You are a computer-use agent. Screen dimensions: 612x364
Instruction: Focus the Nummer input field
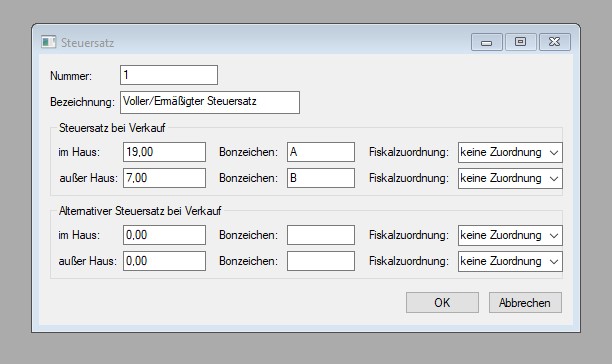(169, 75)
